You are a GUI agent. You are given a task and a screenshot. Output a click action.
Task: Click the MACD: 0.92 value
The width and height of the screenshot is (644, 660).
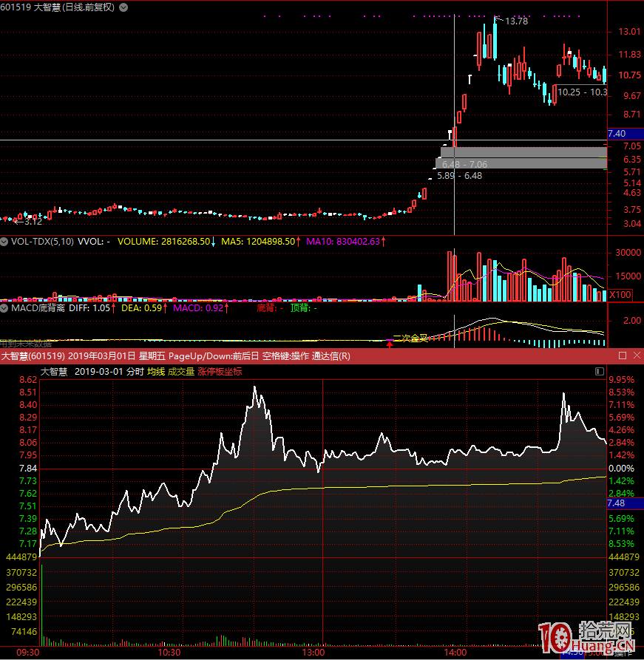point(198,308)
